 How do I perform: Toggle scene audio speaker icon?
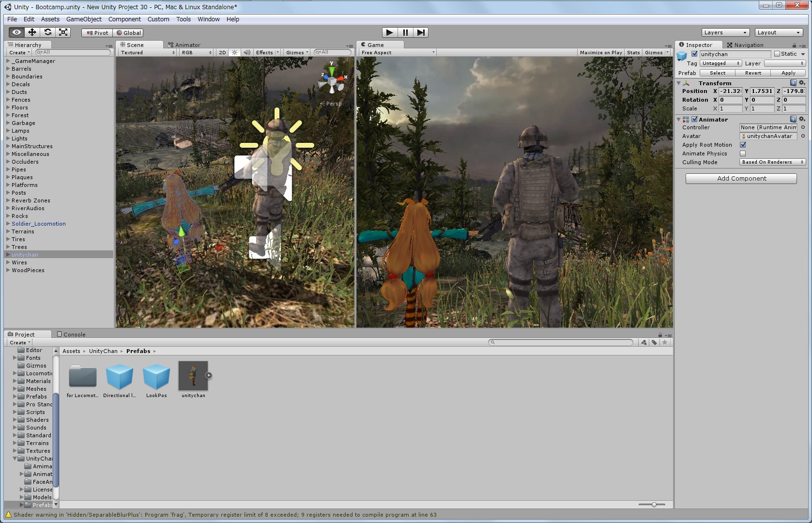[x=247, y=52]
